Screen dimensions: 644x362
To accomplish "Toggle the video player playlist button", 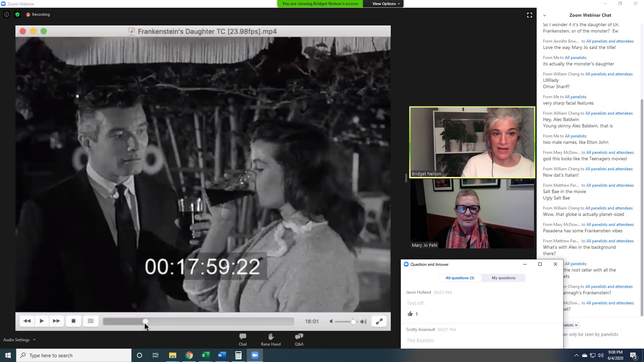I will pos(91,321).
